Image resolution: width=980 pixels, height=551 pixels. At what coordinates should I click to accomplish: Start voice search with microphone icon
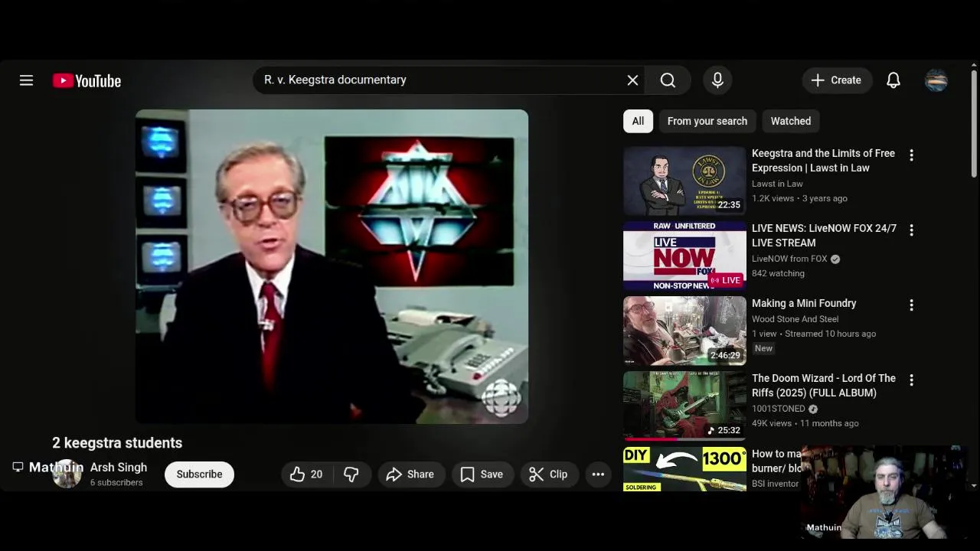pos(717,80)
